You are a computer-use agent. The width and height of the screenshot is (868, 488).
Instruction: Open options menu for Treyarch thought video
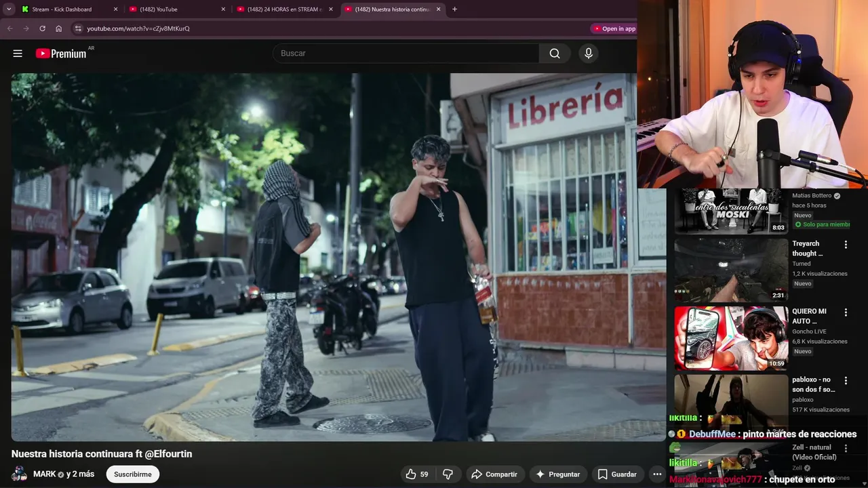846,245
